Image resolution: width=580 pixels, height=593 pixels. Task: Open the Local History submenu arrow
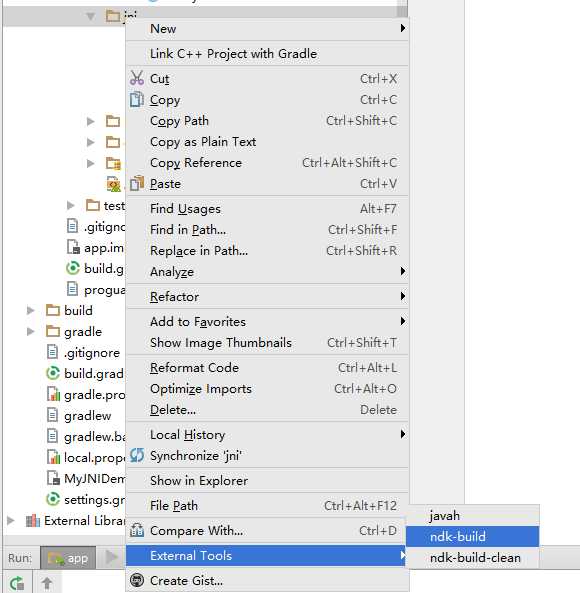[x=403, y=434]
